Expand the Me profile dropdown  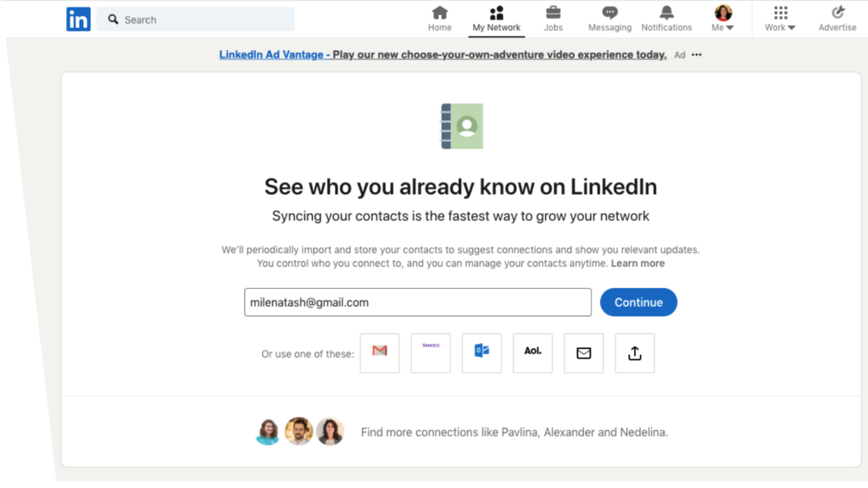(x=723, y=19)
